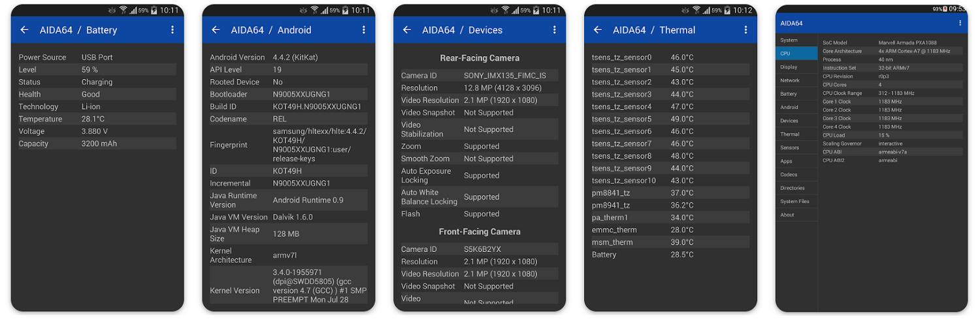This screenshot has width=980, height=323.
Task: Select Battery in tablet sidebar
Action: (796, 94)
